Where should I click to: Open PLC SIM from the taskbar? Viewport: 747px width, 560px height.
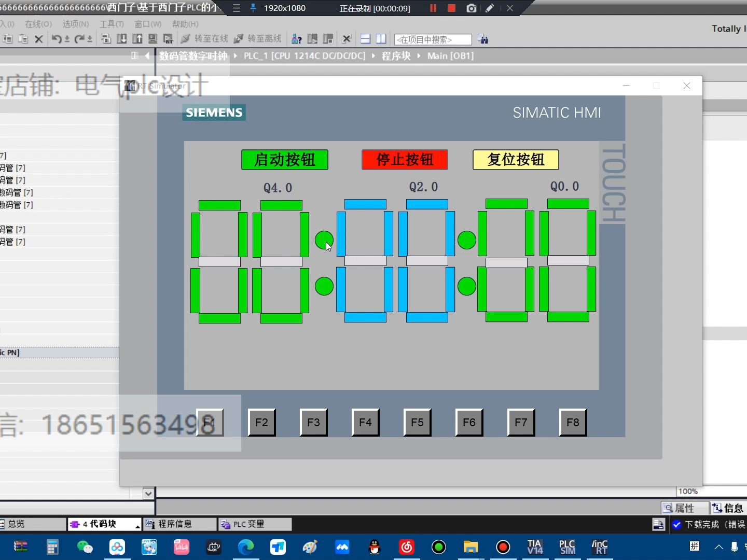(567, 547)
